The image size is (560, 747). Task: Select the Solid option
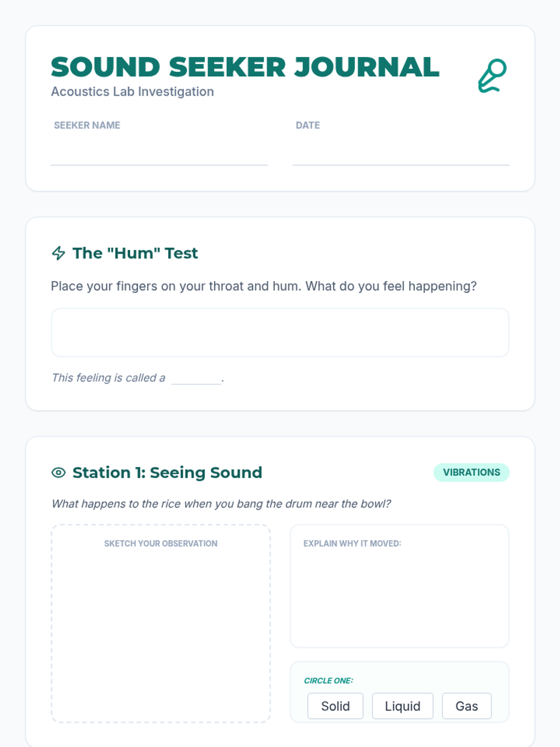coord(335,706)
